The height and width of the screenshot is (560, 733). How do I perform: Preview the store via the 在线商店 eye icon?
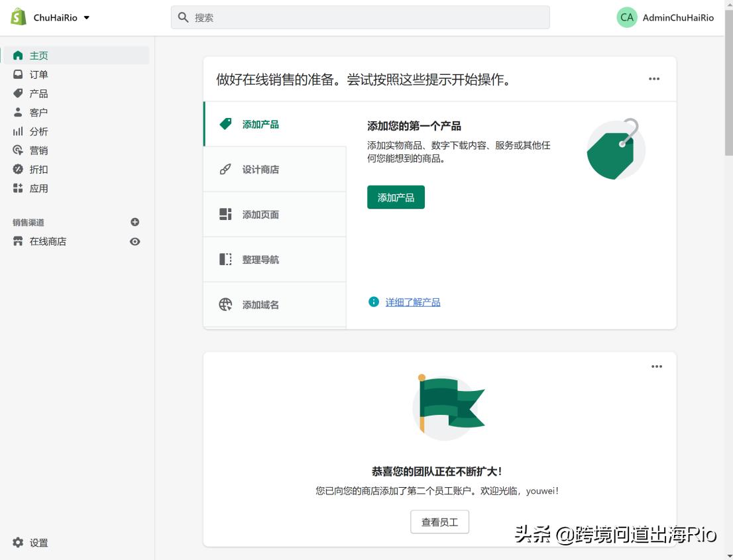tap(135, 241)
